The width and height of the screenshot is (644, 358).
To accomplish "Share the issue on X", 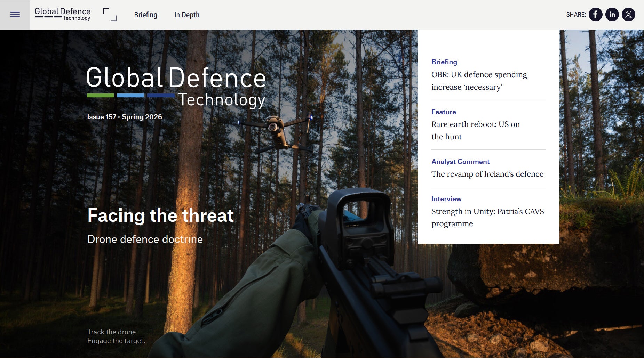I will point(629,14).
